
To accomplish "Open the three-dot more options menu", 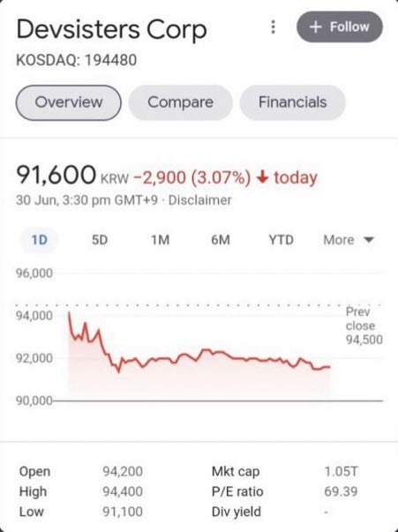I will pos(274,26).
